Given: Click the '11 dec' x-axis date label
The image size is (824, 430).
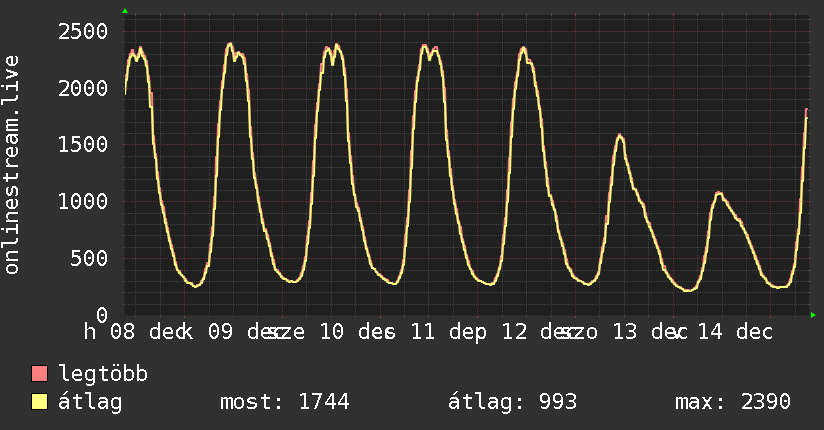Looking at the screenshot, I should pyautogui.click(x=448, y=332).
